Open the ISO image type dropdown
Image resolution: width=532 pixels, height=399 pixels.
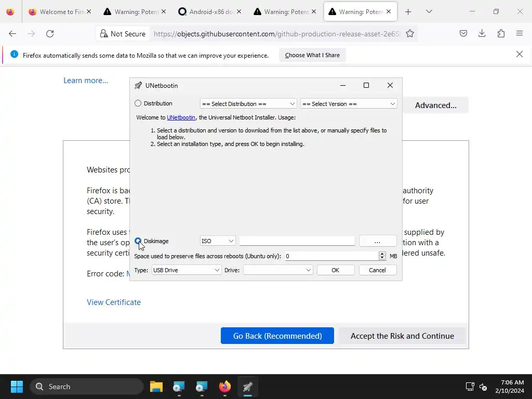[218, 241]
